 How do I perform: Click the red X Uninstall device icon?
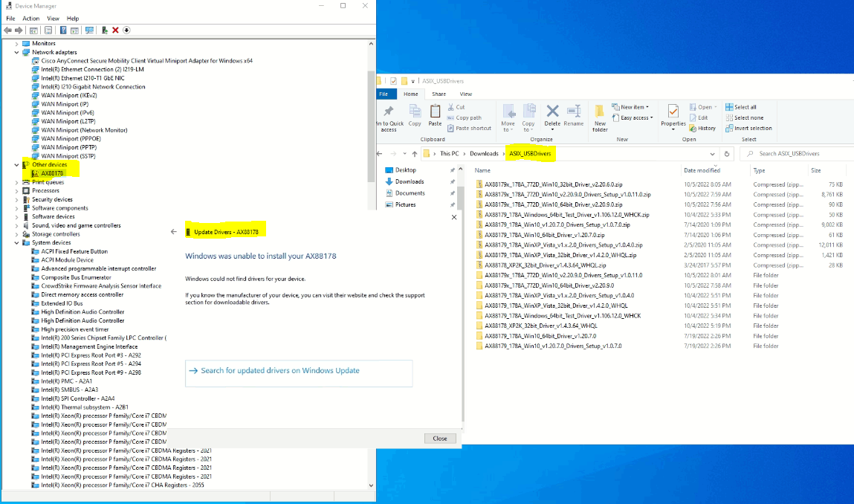pyautogui.click(x=114, y=30)
